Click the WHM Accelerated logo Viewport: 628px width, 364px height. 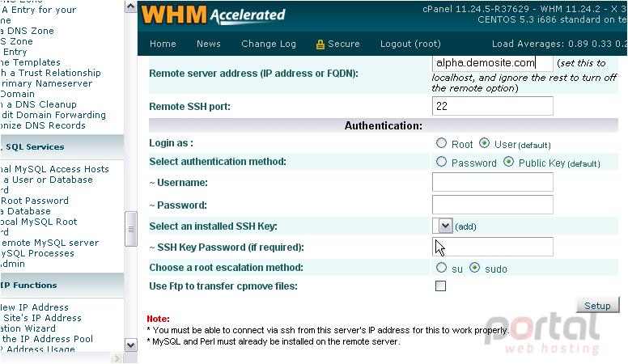[213, 15]
